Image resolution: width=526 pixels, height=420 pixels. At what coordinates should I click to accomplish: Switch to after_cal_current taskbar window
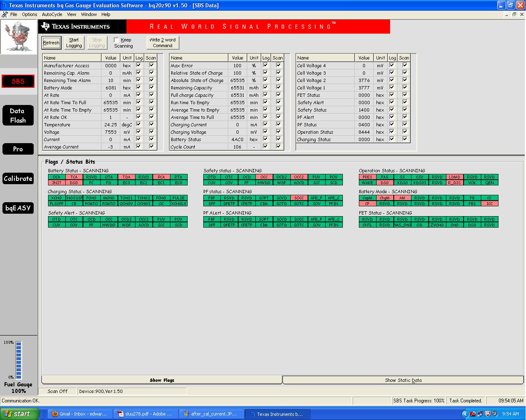[x=212, y=414]
